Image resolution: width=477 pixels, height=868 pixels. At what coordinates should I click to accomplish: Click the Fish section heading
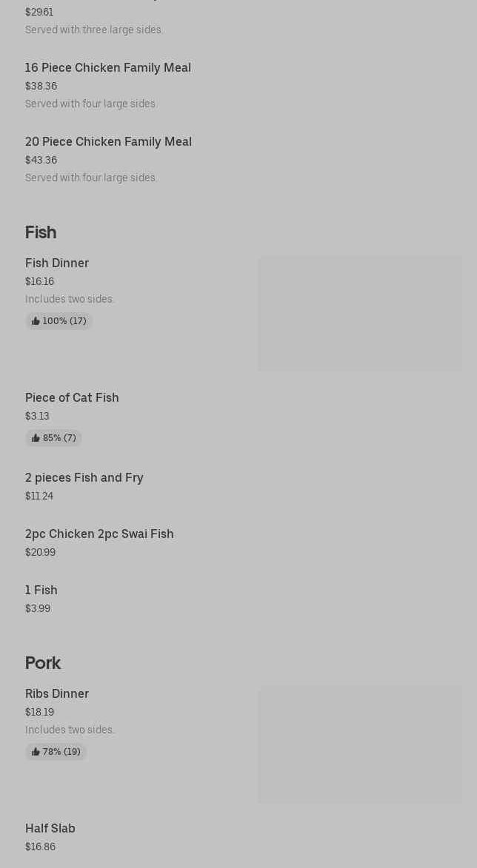point(41,232)
